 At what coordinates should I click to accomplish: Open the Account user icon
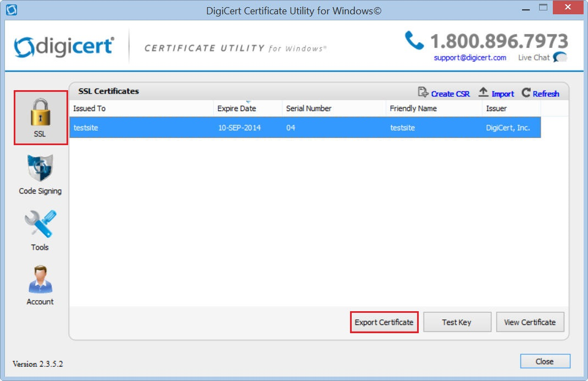click(40, 279)
